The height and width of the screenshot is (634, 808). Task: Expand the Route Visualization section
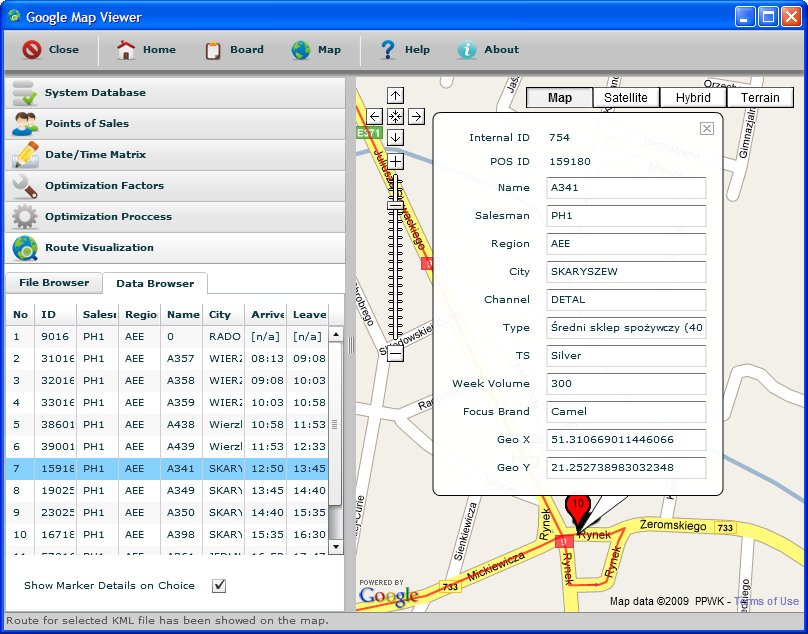[x=175, y=247]
